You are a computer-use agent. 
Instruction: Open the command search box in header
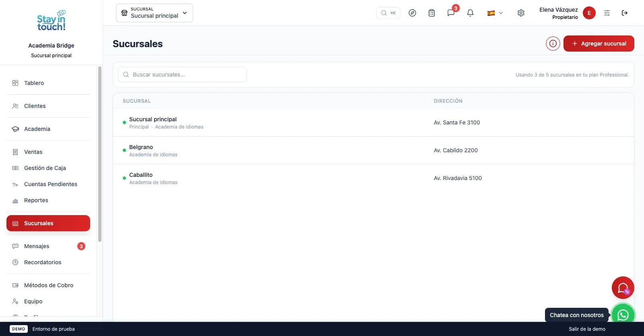[388, 13]
